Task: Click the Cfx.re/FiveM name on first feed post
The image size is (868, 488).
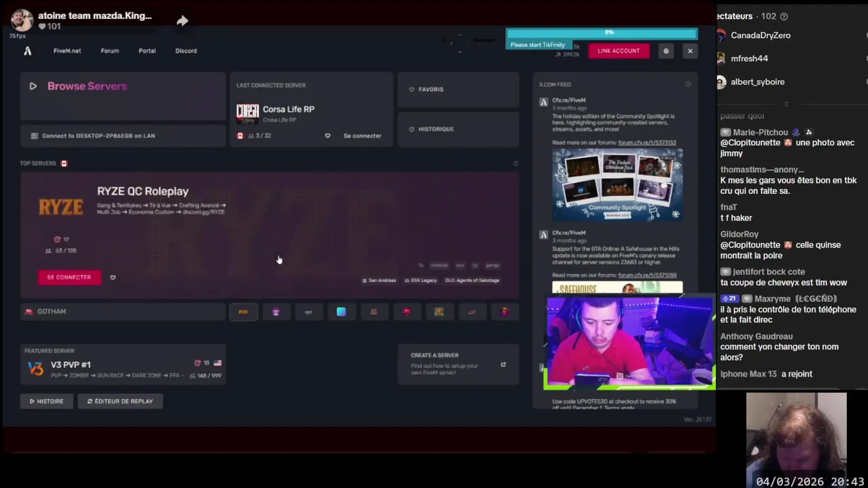Action: tap(569, 100)
